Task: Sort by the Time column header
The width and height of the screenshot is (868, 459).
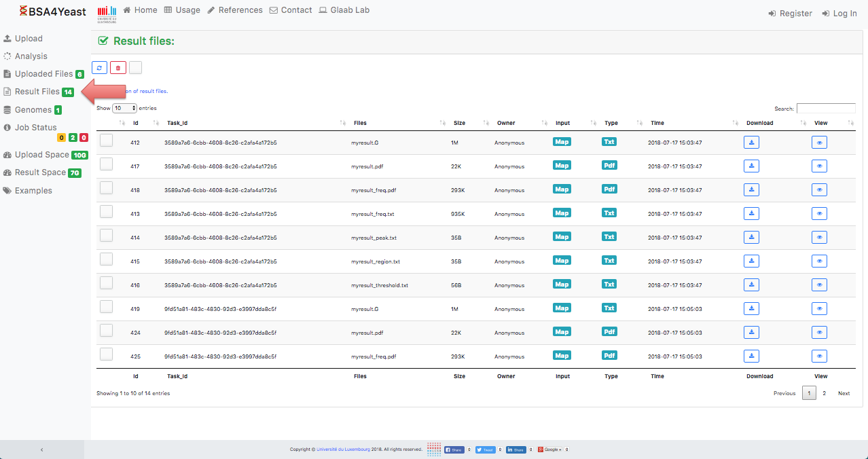Action: click(x=657, y=123)
